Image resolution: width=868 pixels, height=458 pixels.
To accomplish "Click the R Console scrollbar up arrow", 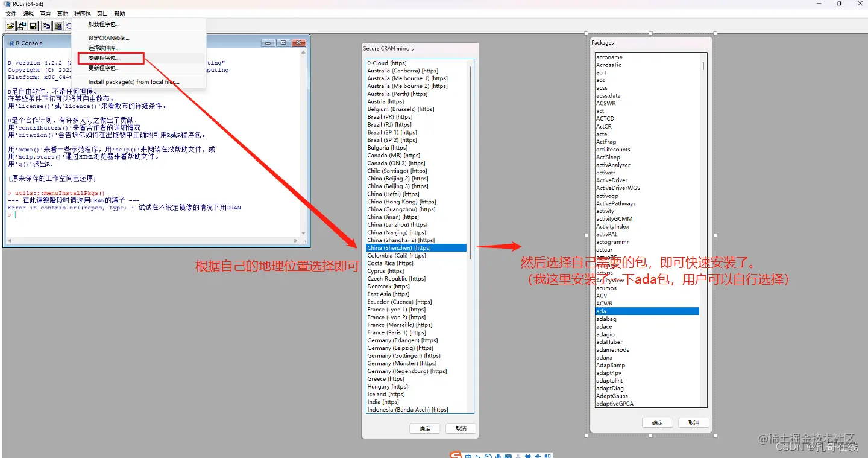I will point(304,54).
